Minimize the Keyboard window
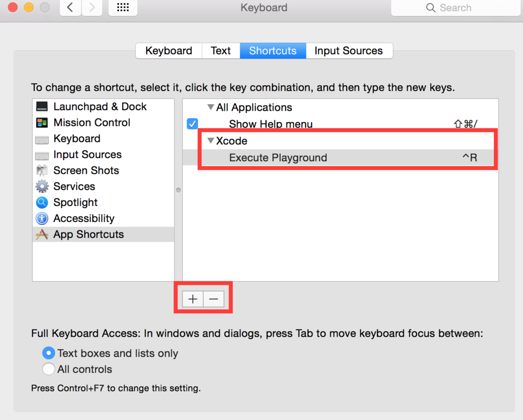523x420 pixels. pyautogui.click(x=29, y=7)
